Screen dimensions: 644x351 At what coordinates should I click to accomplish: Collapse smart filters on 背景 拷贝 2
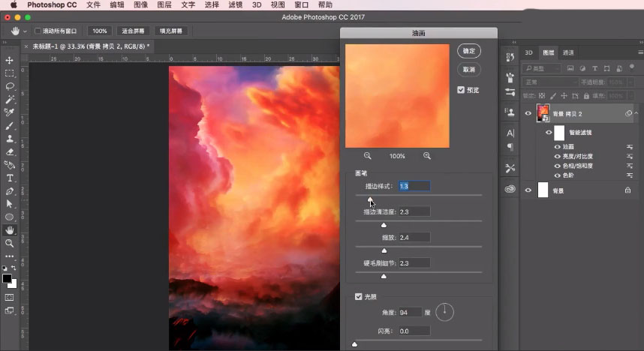coord(636,113)
